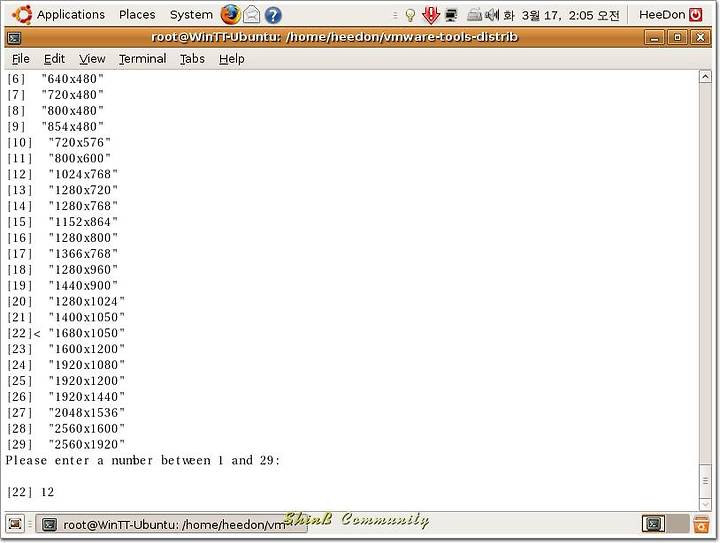Click the keyboard input method icon
Image resolution: width=720 pixels, height=543 pixels.
[x=474, y=16]
